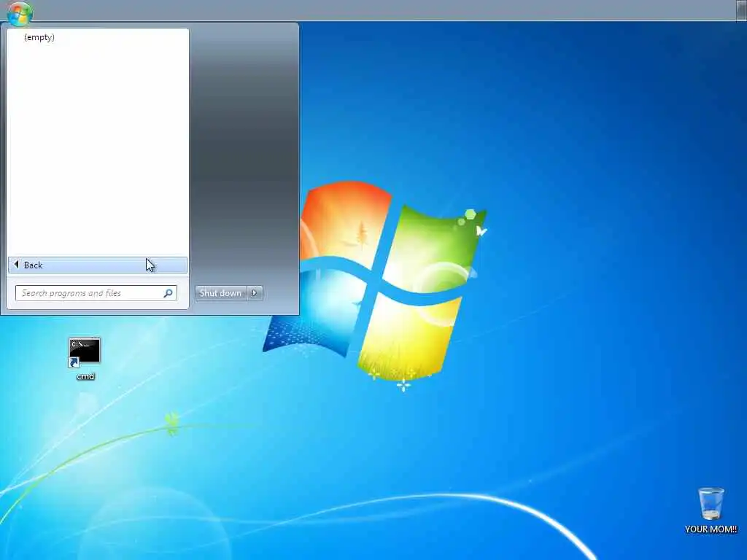
Task: Go Back in the Start menu
Action: (x=98, y=265)
